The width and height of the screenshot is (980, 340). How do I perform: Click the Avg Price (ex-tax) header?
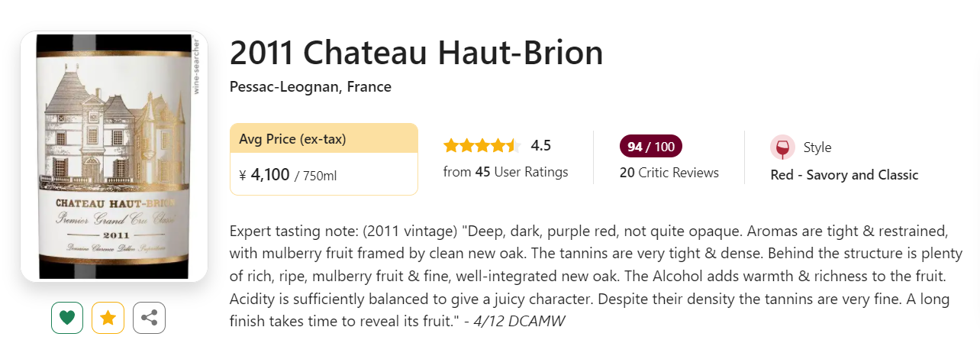click(x=292, y=139)
